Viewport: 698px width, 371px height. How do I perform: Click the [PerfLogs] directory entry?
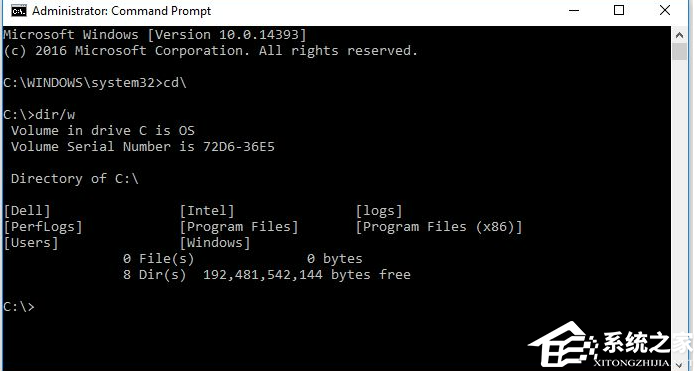(x=43, y=227)
